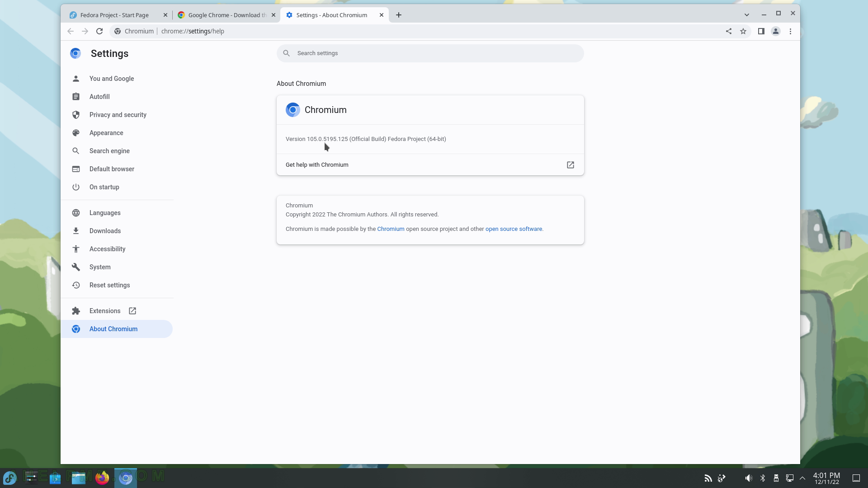Minimize the Chromium window
This screenshot has width=868, height=488.
(764, 14)
